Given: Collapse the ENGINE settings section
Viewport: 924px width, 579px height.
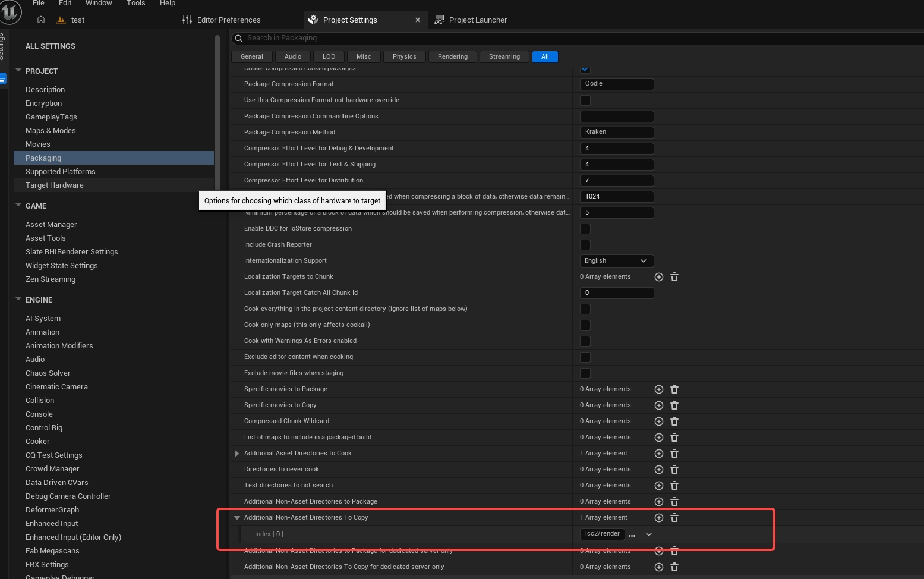Looking at the screenshot, I should pos(18,299).
